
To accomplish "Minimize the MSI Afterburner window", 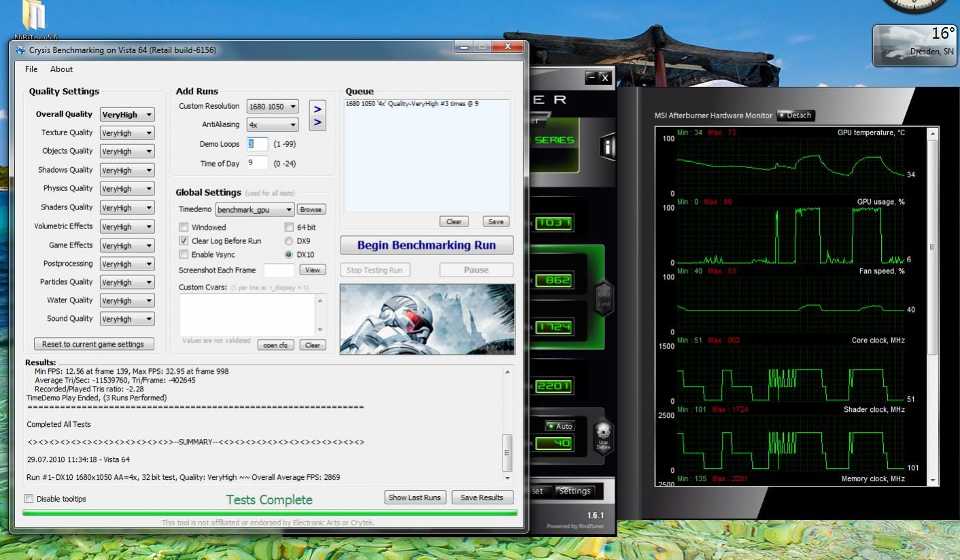I will pos(592,78).
